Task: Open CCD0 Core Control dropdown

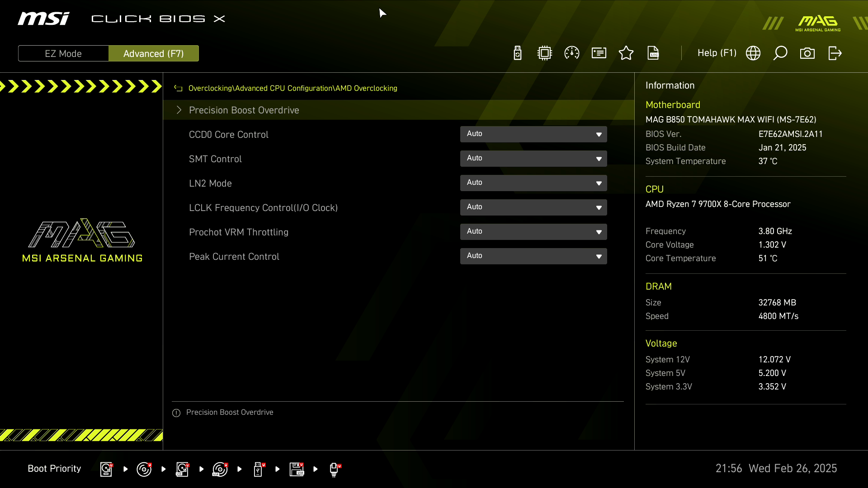Action: point(533,134)
